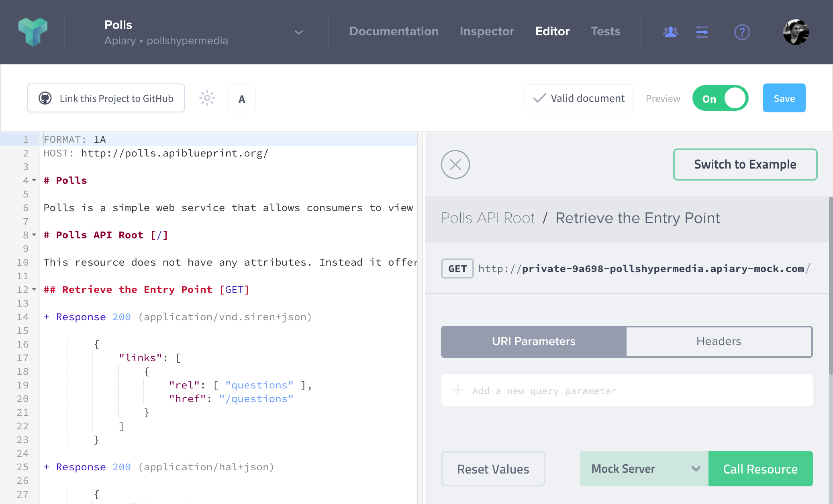Click the Reset Values button
Image resolution: width=833 pixels, height=504 pixels.
click(493, 469)
